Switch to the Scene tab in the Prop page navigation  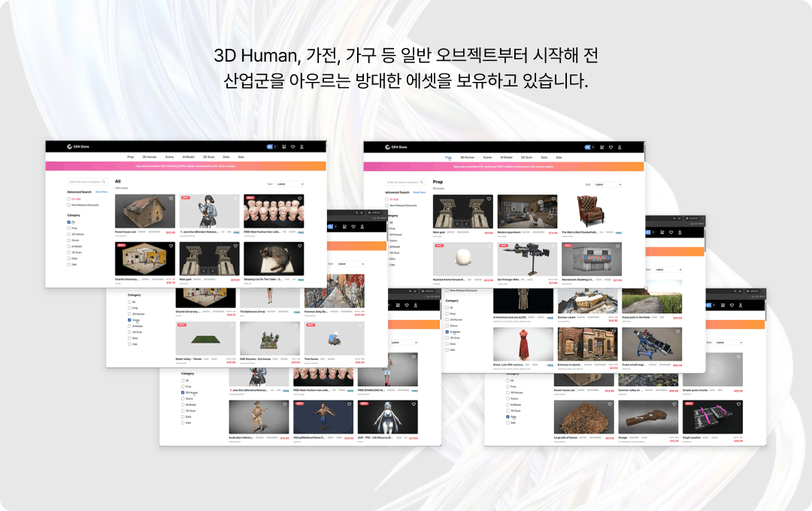(x=486, y=157)
